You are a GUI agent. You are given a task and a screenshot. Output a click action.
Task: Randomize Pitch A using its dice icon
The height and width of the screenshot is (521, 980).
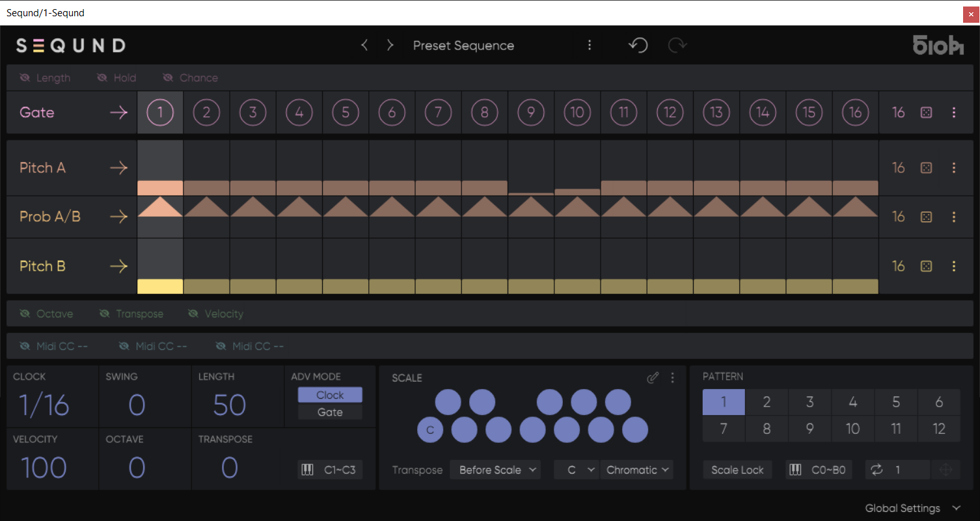(927, 168)
